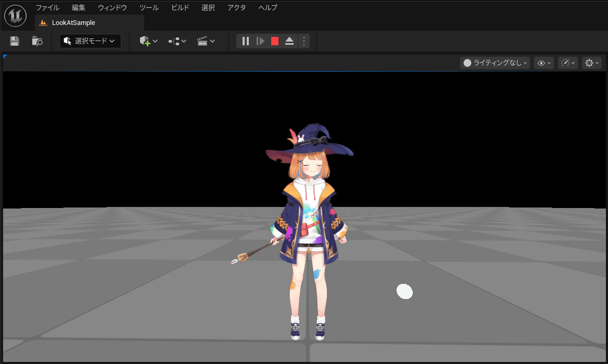Advance a single frame in simulation
The width and height of the screenshot is (608, 364).
260,41
